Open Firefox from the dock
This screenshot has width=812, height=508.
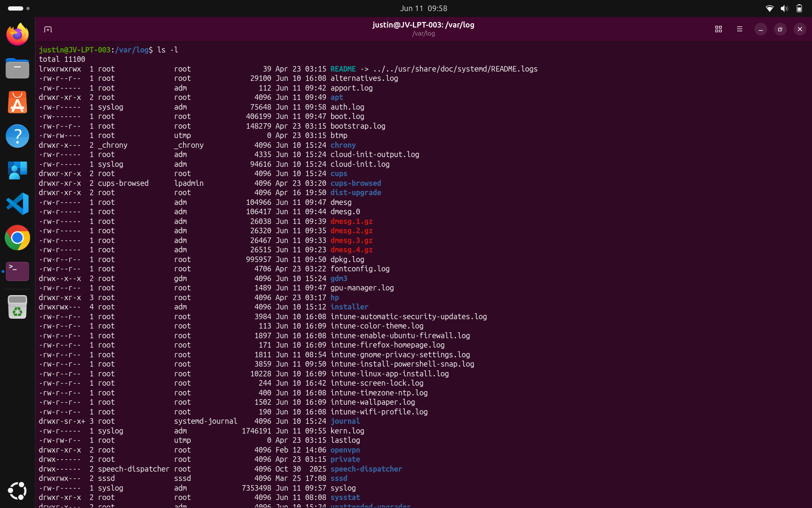(x=17, y=34)
